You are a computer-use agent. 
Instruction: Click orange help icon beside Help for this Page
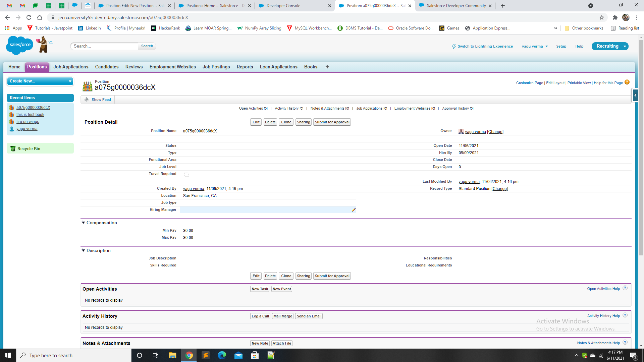[627, 82]
